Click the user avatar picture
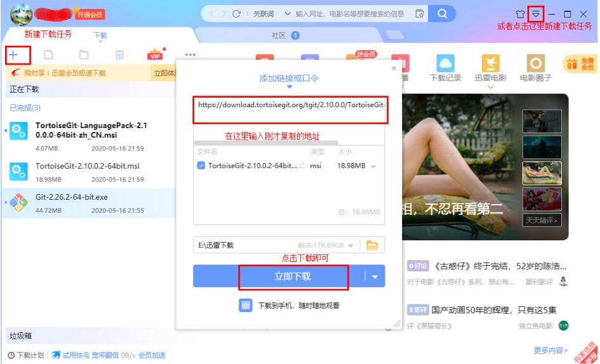The height and width of the screenshot is (364, 600). pyautogui.click(x=22, y=15)
